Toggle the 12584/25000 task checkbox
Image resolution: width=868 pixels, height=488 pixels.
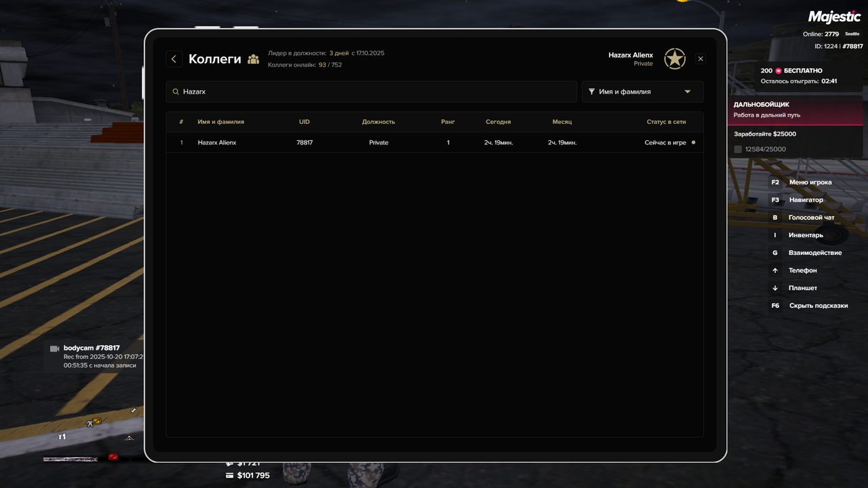[738, 149]
